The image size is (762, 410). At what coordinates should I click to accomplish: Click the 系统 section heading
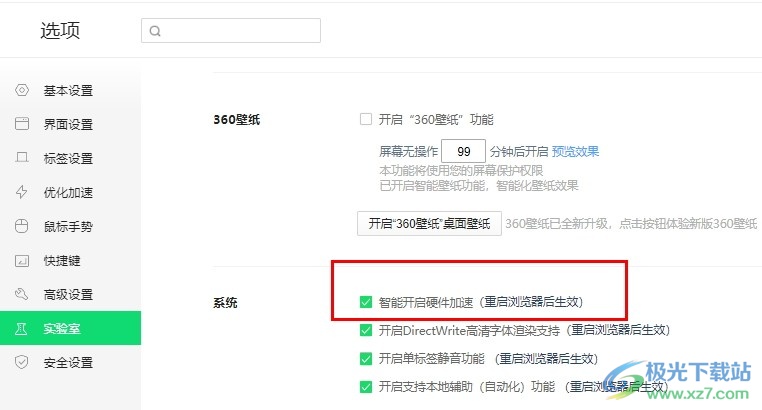coord(225,303)
